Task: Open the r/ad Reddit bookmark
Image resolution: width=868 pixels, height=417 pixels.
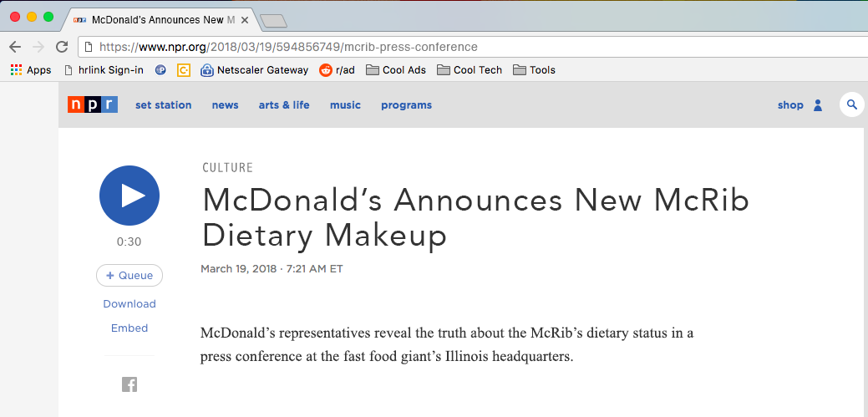Action: pos(338,69)
